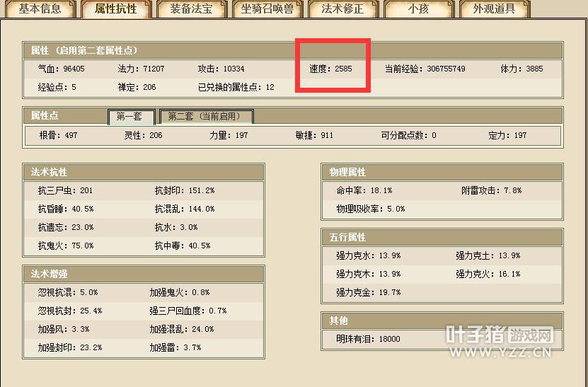Click the 五行属性 section header
This screenshot has width=588, height=387.
[347, 237]
